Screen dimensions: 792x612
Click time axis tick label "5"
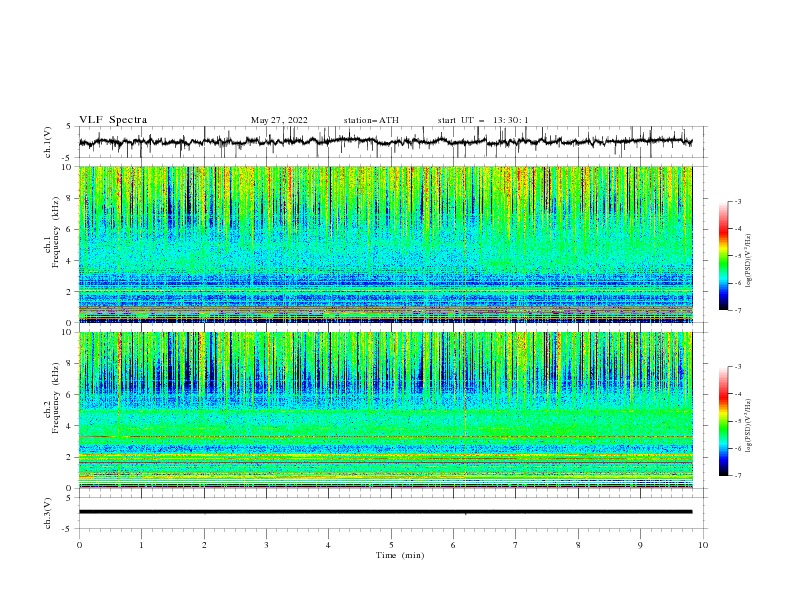coord(391,545)
